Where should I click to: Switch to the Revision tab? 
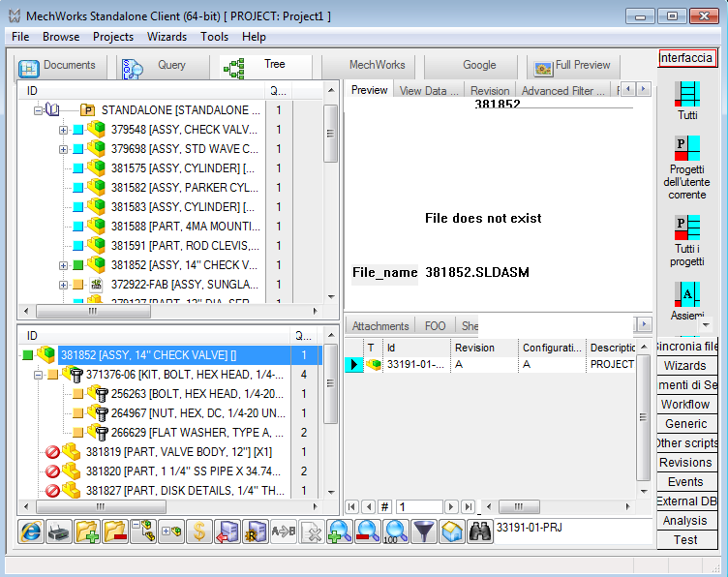click(x=490, y=90)
